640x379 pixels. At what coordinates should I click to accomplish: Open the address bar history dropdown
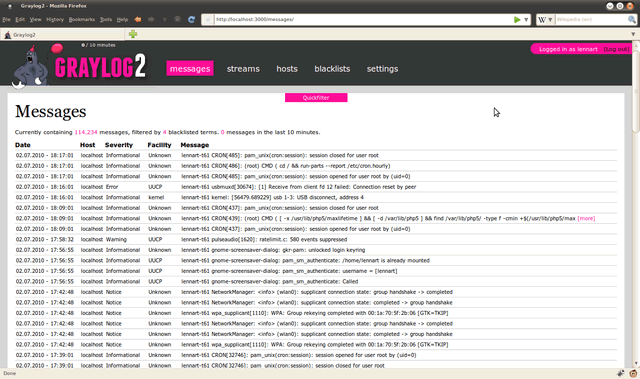tap(526, 20)
